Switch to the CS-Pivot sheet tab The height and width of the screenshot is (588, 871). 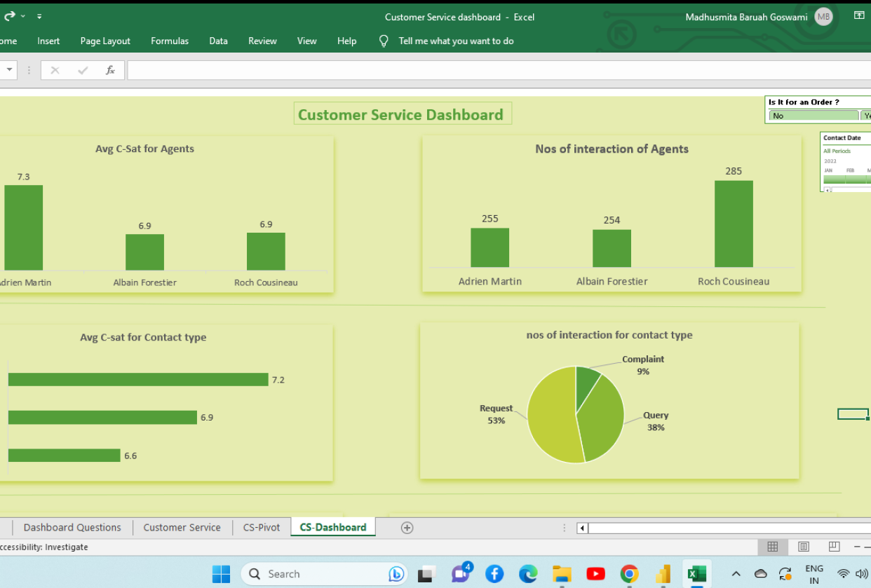[x=261, y=528]
